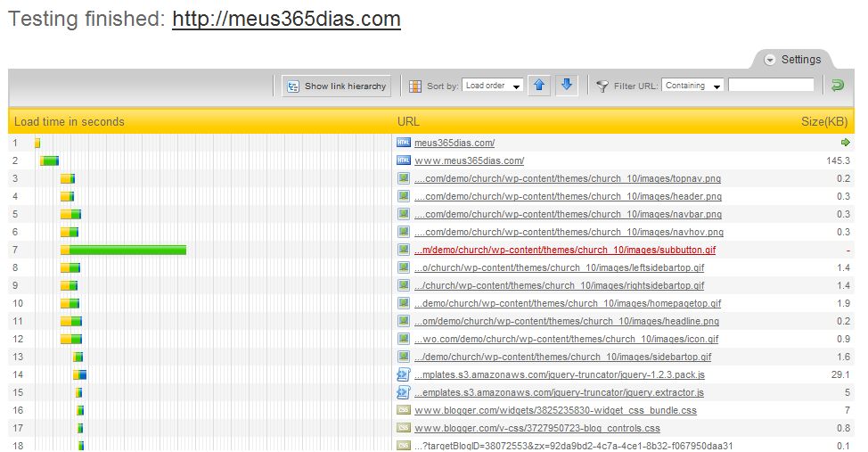Focus the Filter URL text field
Screen dimensions: 868x452
[771, 85]
